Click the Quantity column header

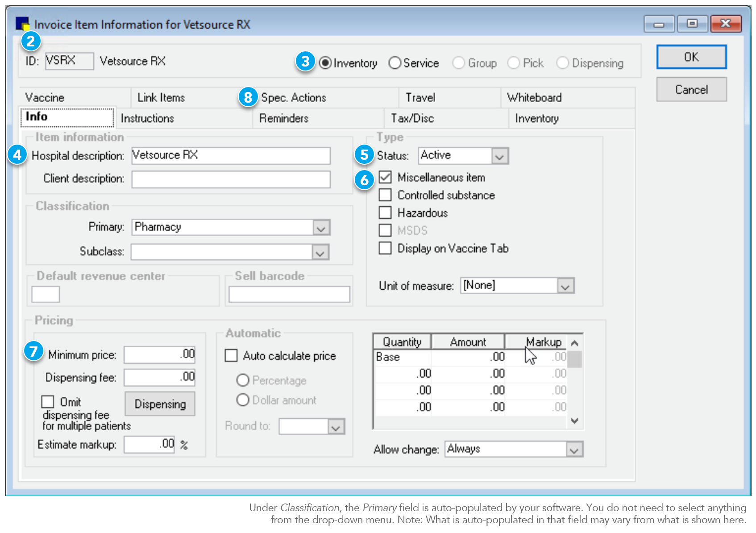[402, 342]
